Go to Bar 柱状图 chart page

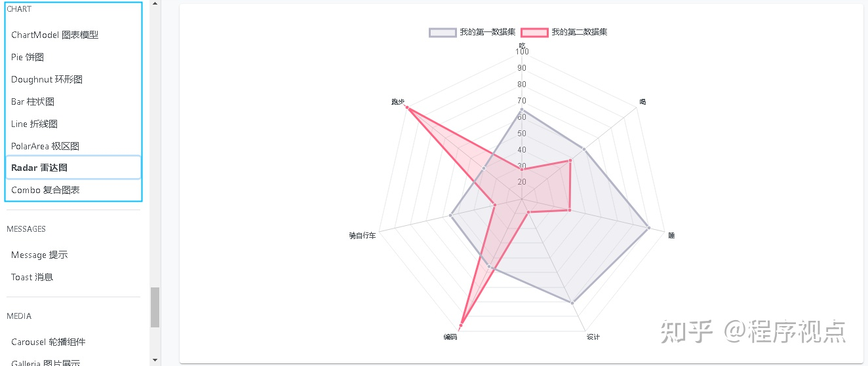[x=33, y=101]
